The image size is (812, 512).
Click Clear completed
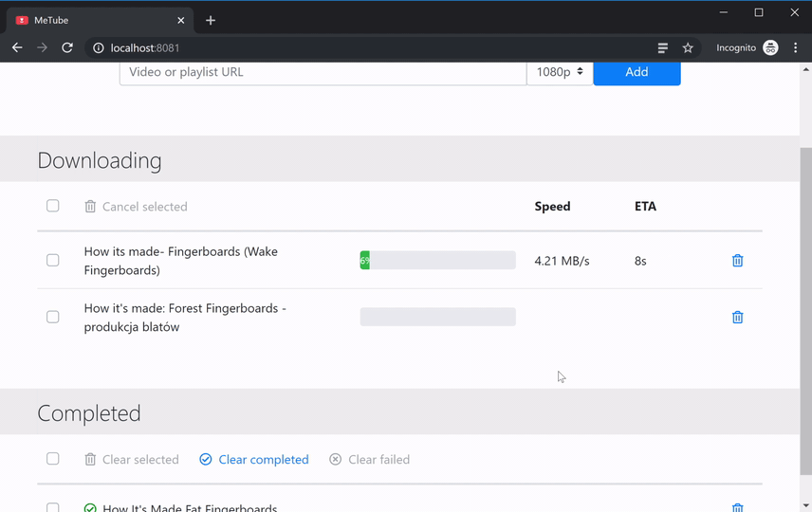[254, 459]
